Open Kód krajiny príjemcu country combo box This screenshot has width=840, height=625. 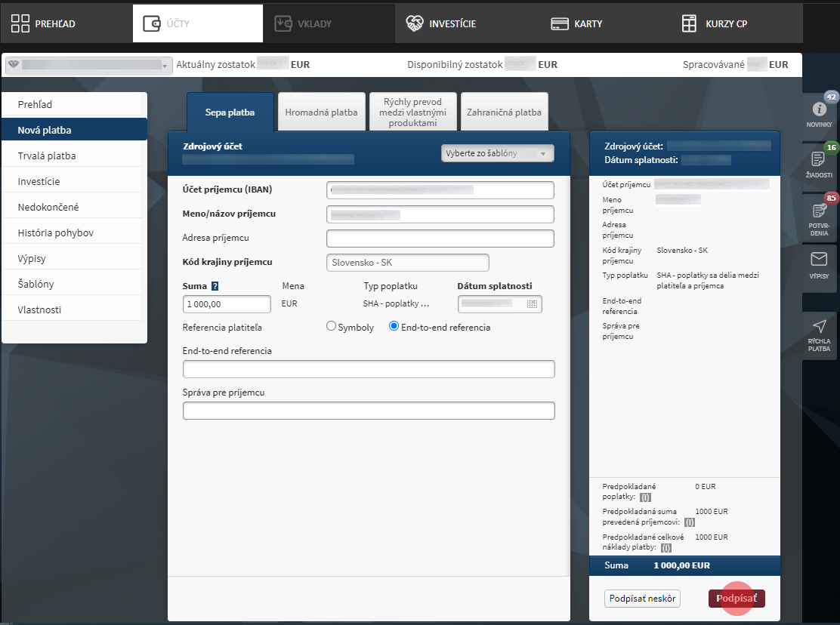pos(407,263)
